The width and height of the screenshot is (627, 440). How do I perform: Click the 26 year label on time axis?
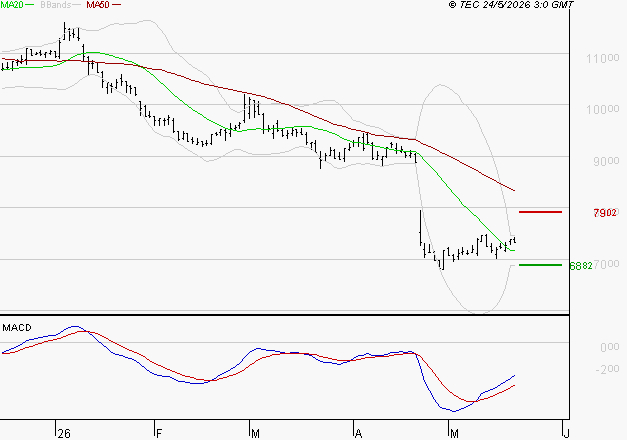(x=64, y=433)
